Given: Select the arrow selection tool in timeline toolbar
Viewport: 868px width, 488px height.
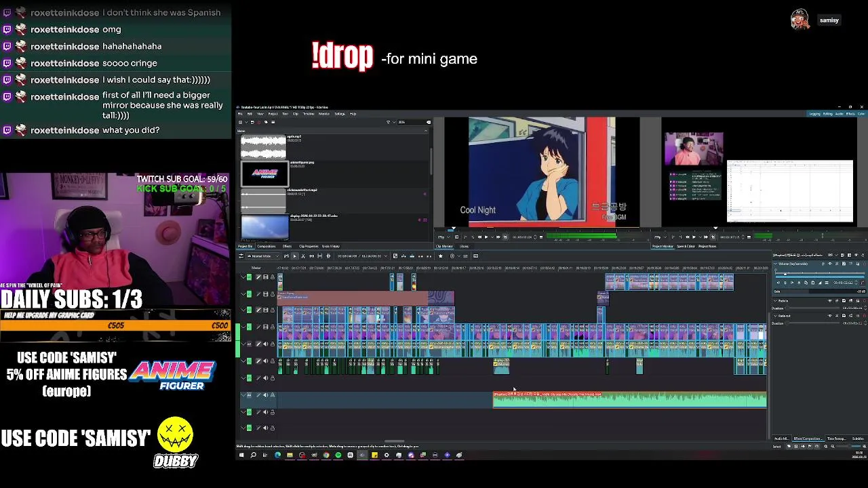Looking at the screenshot, I should pos(295,256).
